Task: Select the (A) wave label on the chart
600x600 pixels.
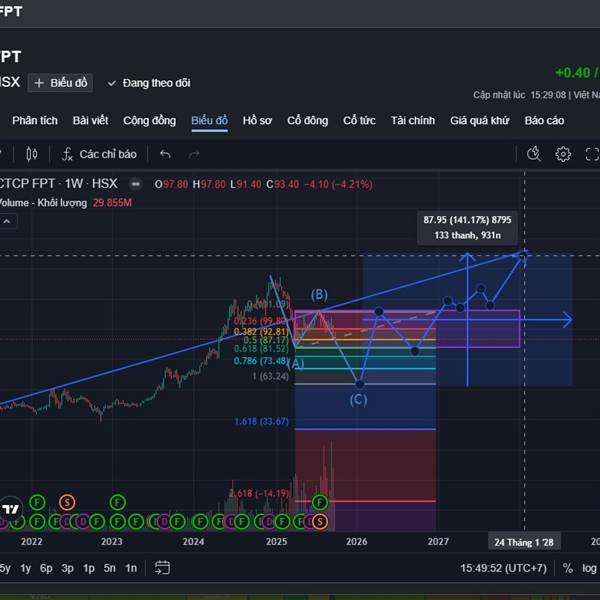Action: coord(296,364)
